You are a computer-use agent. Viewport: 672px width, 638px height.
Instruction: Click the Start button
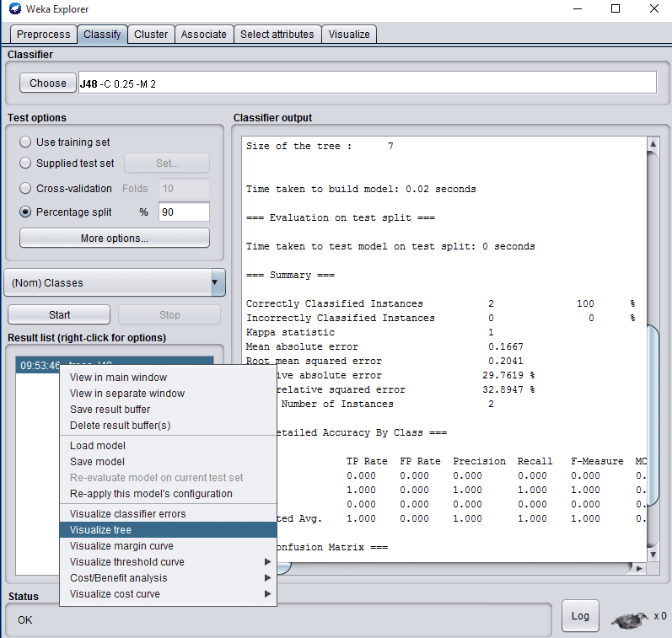pyautogui.click(x=59, y=315)
